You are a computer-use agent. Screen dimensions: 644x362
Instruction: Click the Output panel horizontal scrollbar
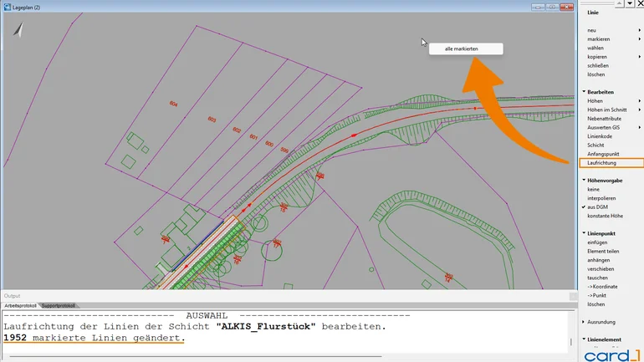point(284,357)
